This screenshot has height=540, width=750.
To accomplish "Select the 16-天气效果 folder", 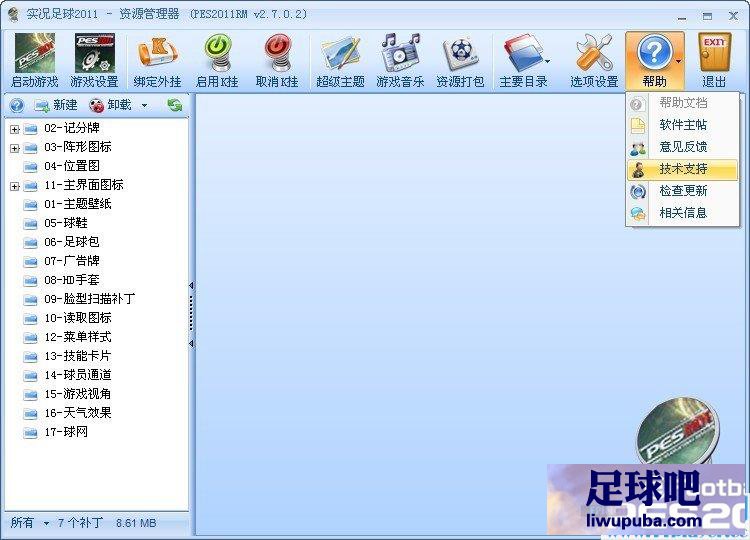I will click(77, 413).
